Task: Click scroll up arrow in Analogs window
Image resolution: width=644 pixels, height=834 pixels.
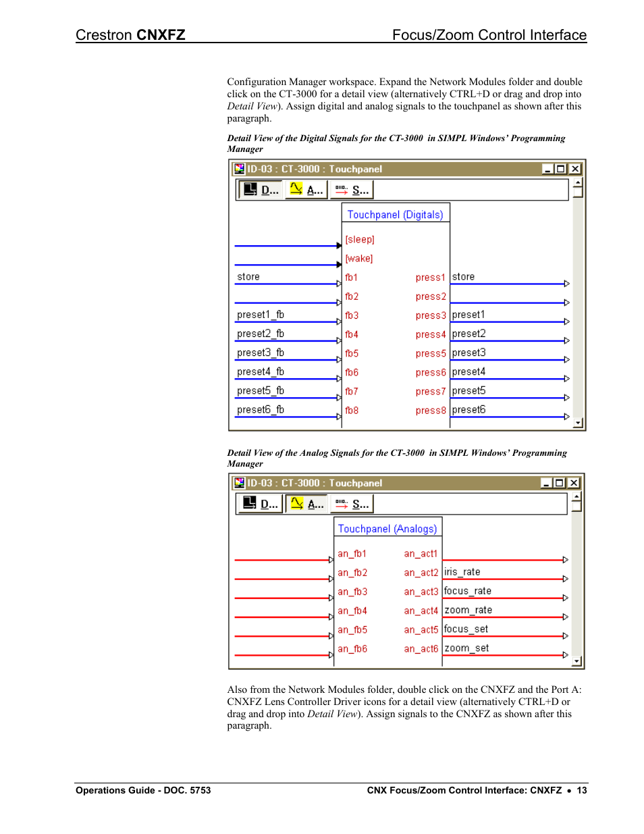Action: point(576,496)
